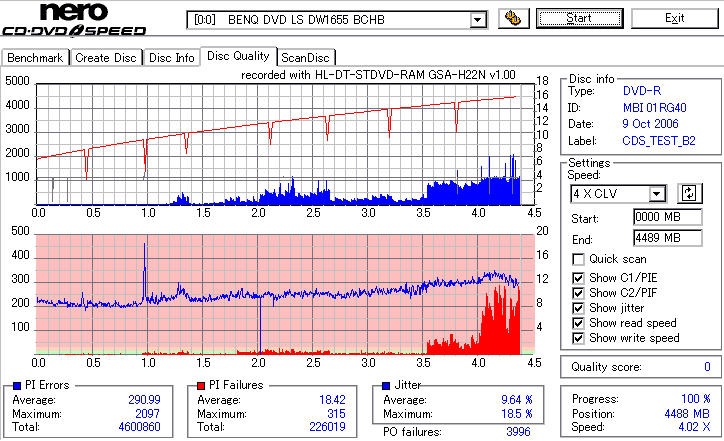Expand the 4 X CLV speed dropdown
This screenshot has width=724, height=441.
657,193
